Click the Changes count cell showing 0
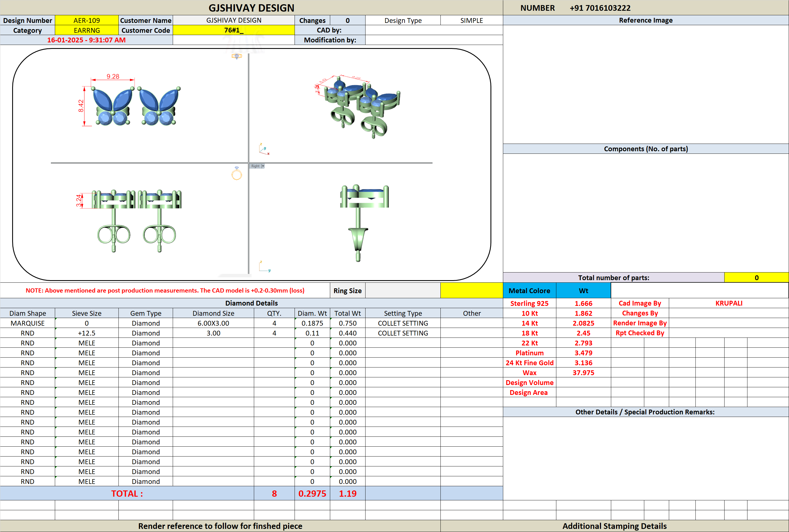 [347, 20]
